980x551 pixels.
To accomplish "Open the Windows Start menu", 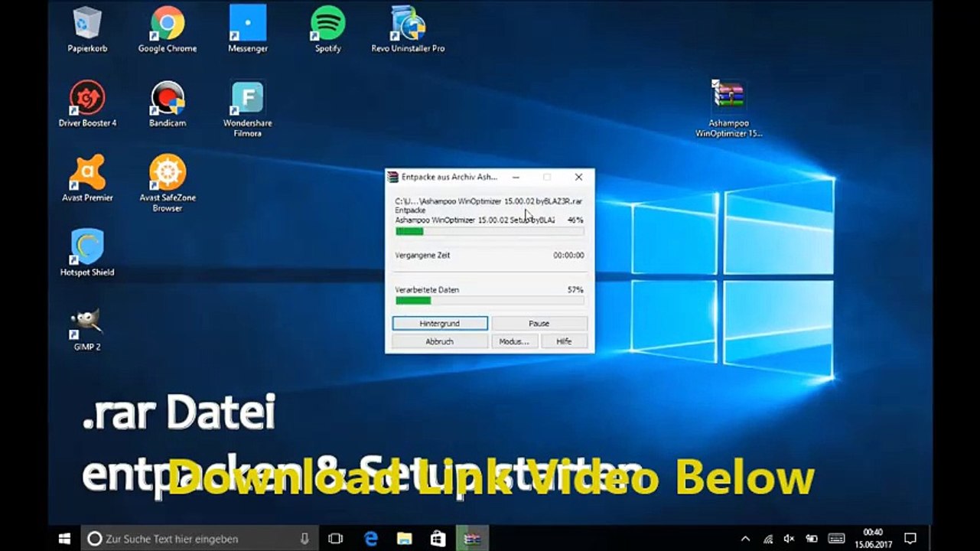I will (x=65, y=538).
